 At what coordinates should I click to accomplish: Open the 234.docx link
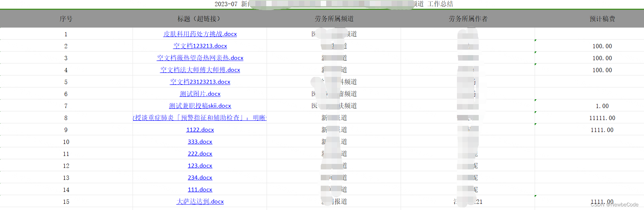point(200,178)
